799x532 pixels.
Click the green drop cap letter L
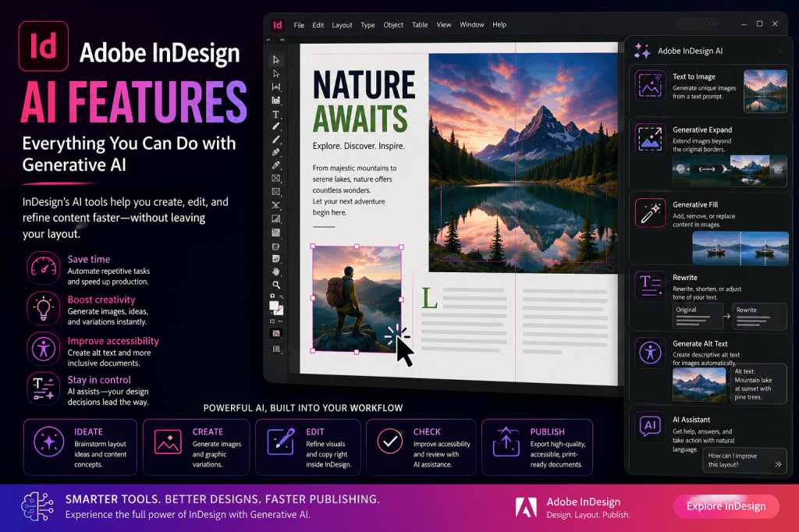point(429,298)
